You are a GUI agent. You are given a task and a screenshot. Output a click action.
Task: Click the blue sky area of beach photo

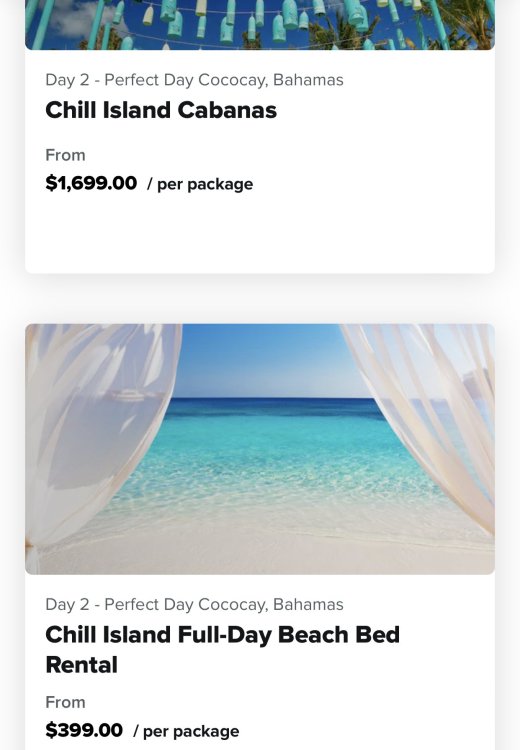click(262, 360)
